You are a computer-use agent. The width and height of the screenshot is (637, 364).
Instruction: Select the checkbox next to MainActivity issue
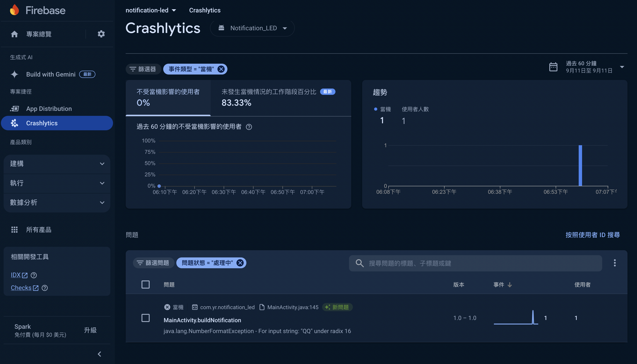tap(146, 318)
